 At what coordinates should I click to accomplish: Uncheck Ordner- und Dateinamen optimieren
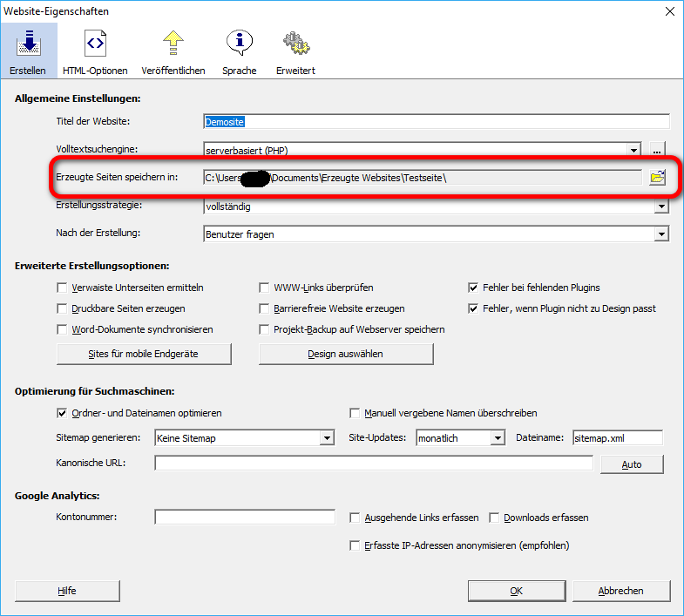[62, 413]
